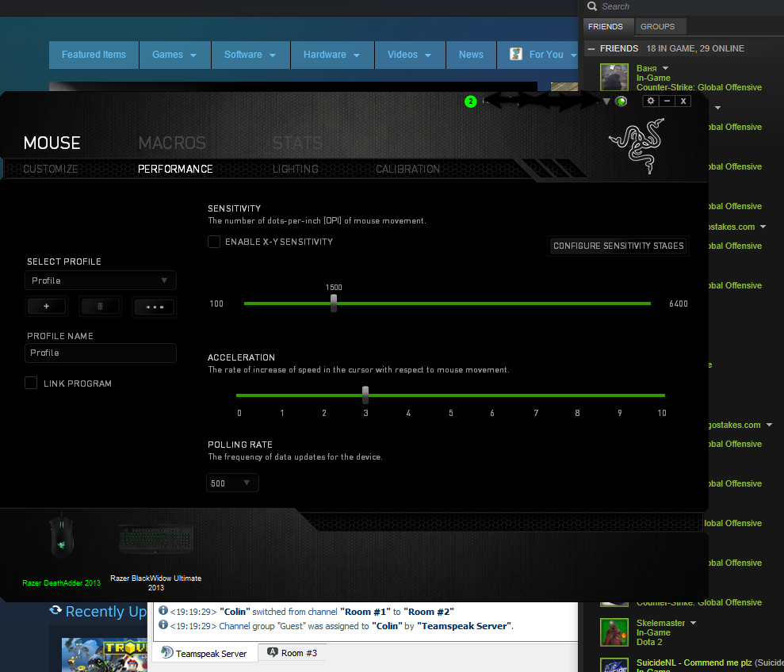The image size is (784, 672).
Task: Select Performance sub-tab
Action: 175,169
